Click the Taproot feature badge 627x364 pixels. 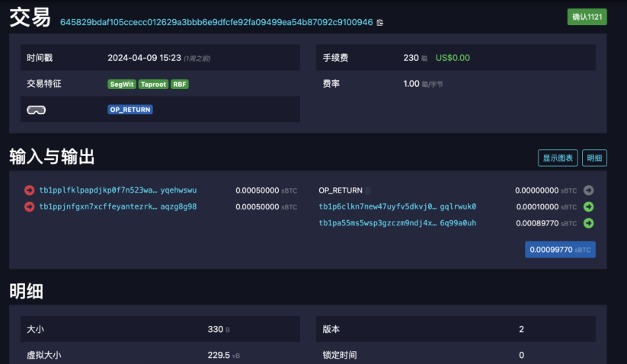coord(153,85)
